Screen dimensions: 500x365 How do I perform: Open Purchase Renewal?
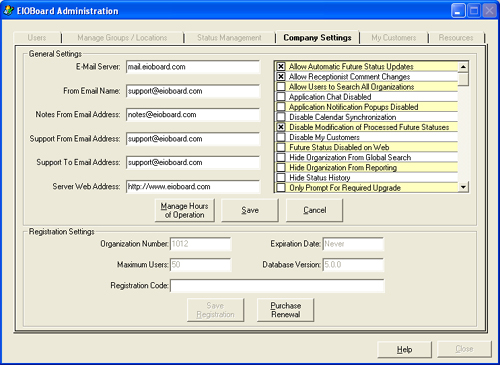(285, 310)
